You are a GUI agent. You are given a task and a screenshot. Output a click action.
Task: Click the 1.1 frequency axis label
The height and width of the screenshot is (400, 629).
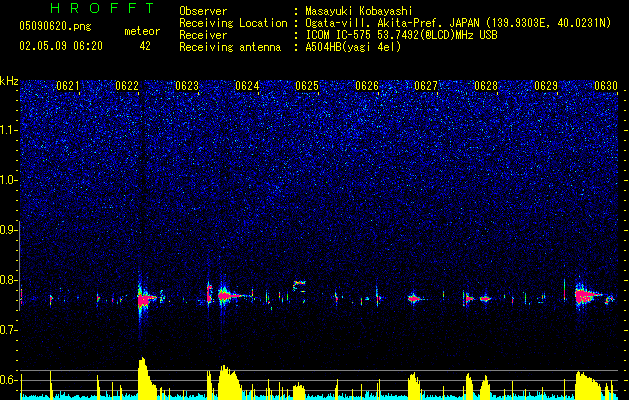coord(9,130)
